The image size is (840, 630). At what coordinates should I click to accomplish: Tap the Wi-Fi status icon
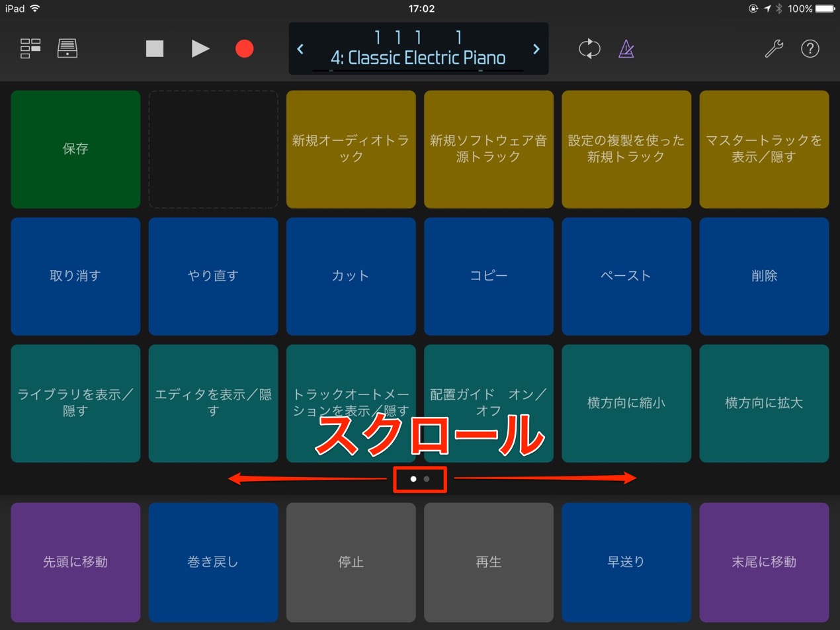[x=35, y=9]
